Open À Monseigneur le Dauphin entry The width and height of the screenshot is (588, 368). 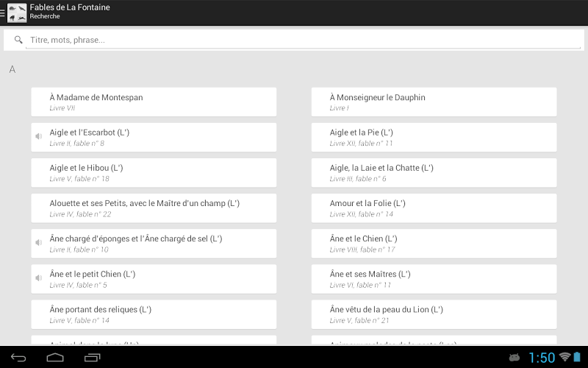pyautogui.click(x=434, y=102)
